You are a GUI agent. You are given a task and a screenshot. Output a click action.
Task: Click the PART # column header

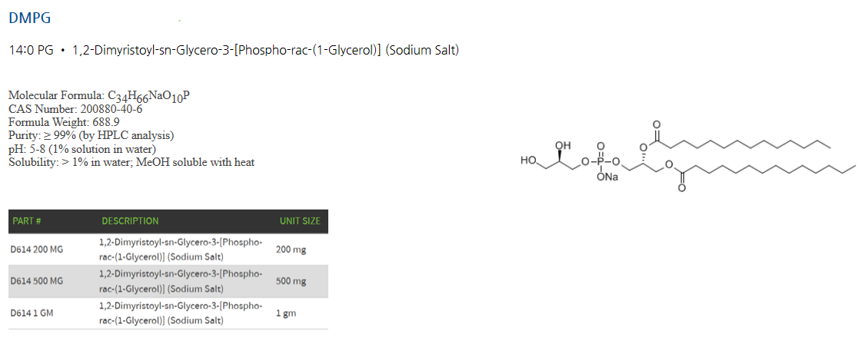[26, 221]
